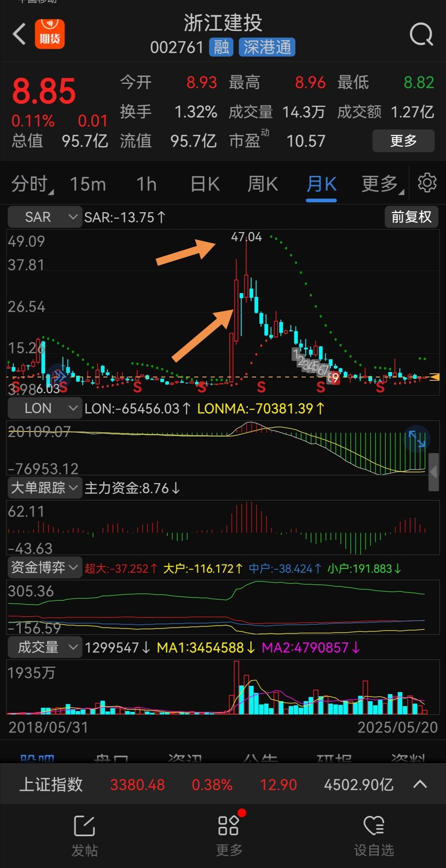Switch to the 15m chart tab
The width and height of the screenshot is (446, 868).
88,184
